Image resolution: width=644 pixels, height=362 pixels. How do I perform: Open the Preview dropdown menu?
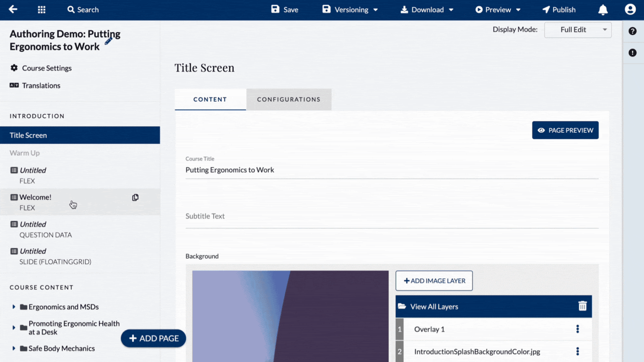click(498, 10)
